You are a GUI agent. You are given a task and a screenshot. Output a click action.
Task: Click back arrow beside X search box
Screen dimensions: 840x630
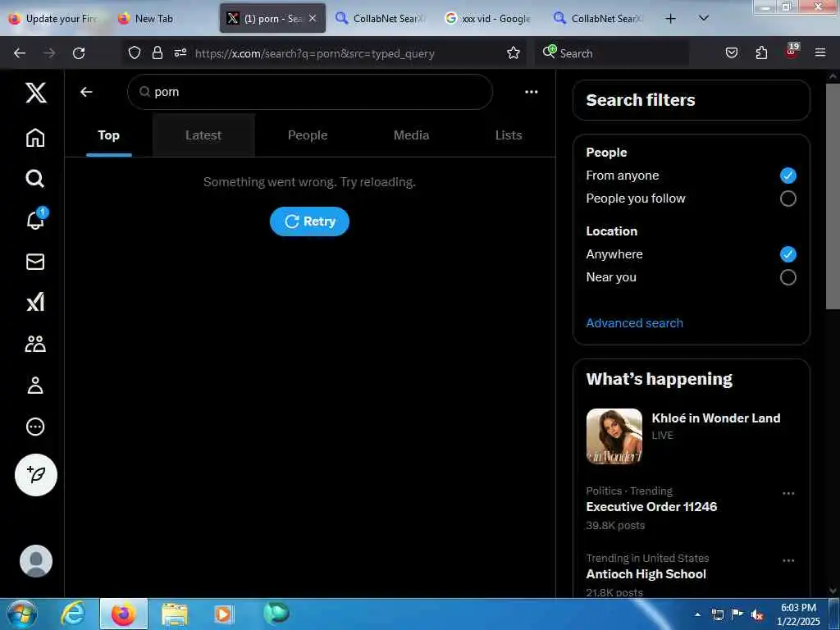86,92
